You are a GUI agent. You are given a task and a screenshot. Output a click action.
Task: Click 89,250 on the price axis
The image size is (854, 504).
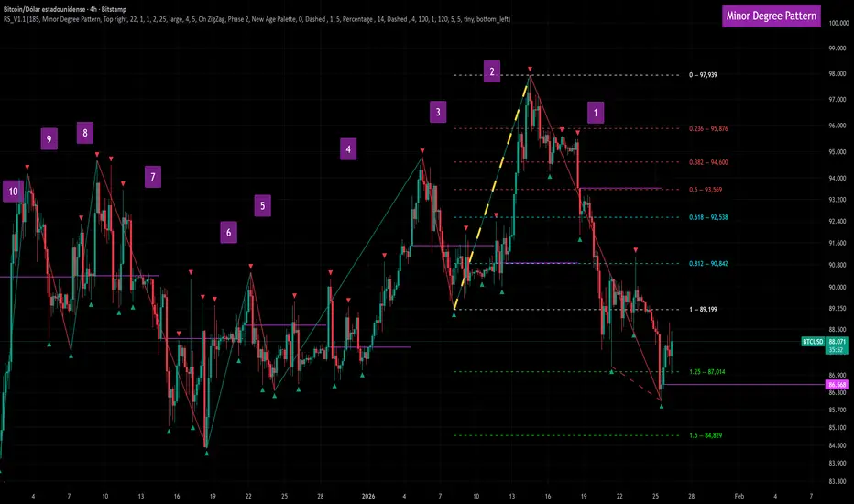coord(838,309)
